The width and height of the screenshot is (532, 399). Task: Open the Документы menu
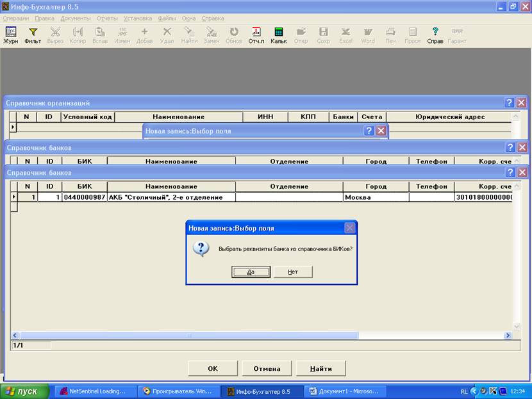click(76, 19)
